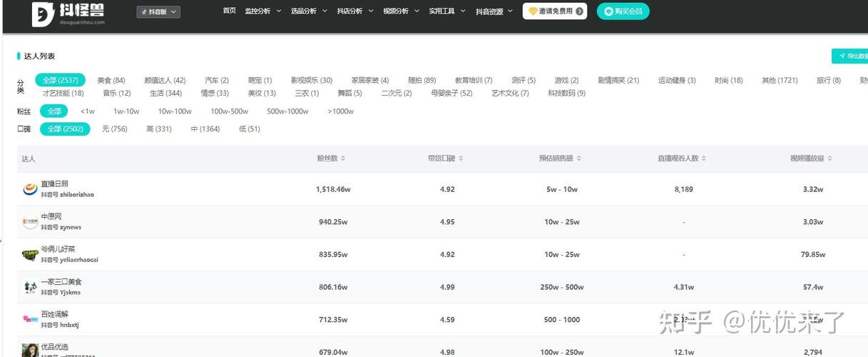The height and width of the screenshot is (357, 868).
Task: Click the 购买会员 button
Action: pos(623,11)
